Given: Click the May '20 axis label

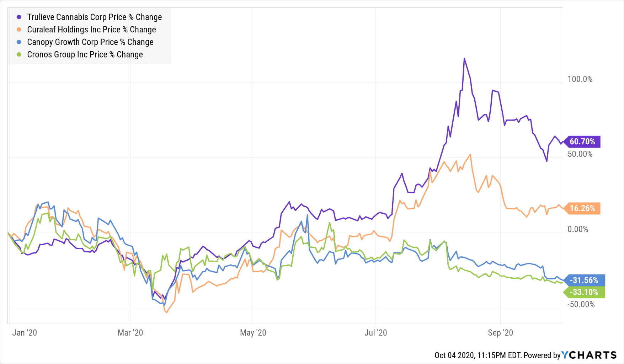Looking at the screenshot, I should [253, 333].
